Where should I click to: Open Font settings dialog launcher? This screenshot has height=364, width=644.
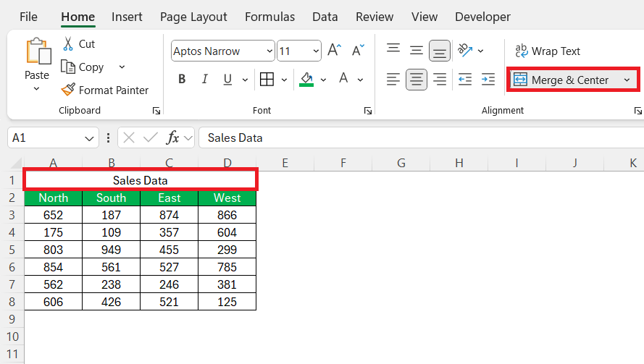point(368,111)
